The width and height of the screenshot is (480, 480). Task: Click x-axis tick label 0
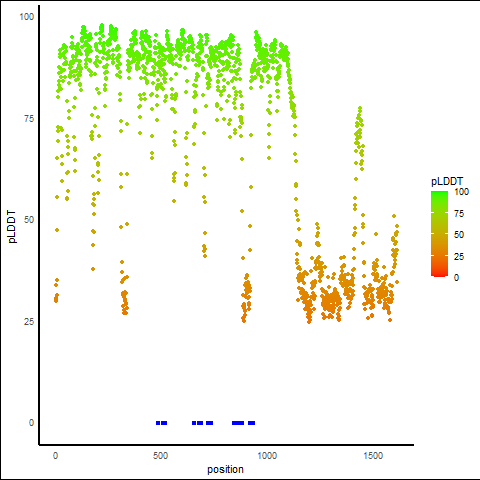[55, 456]
